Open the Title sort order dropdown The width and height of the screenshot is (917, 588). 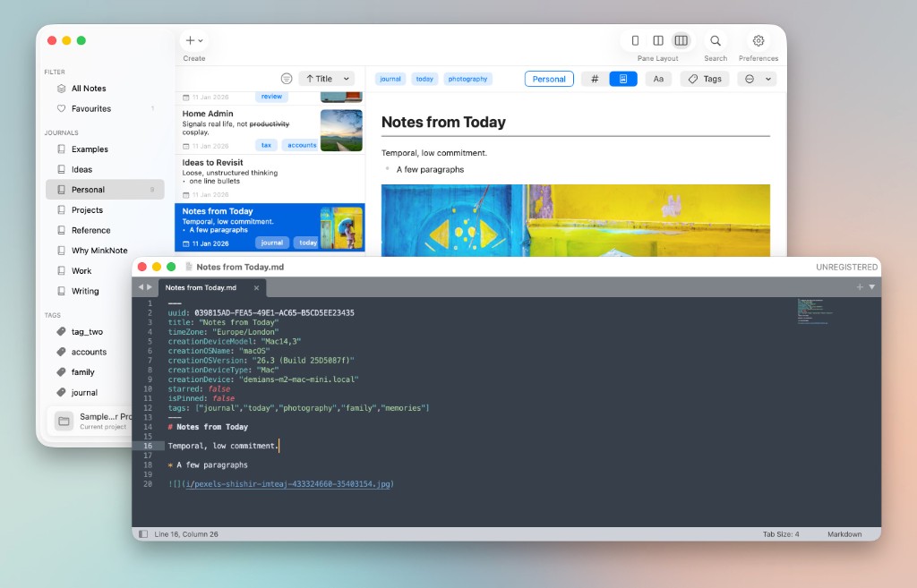point(327,79)
